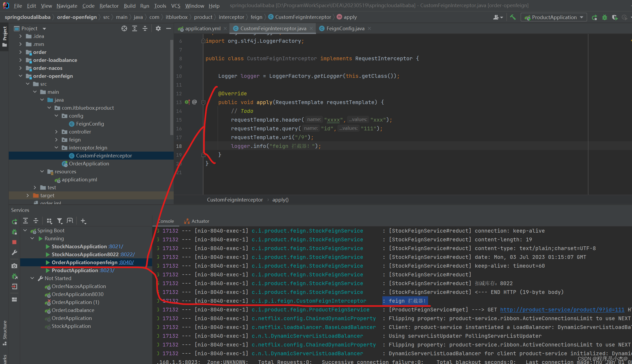This screenshot has width=632, height=364.
Task: Click the Build hammer icon
Action: pos(513,17)
